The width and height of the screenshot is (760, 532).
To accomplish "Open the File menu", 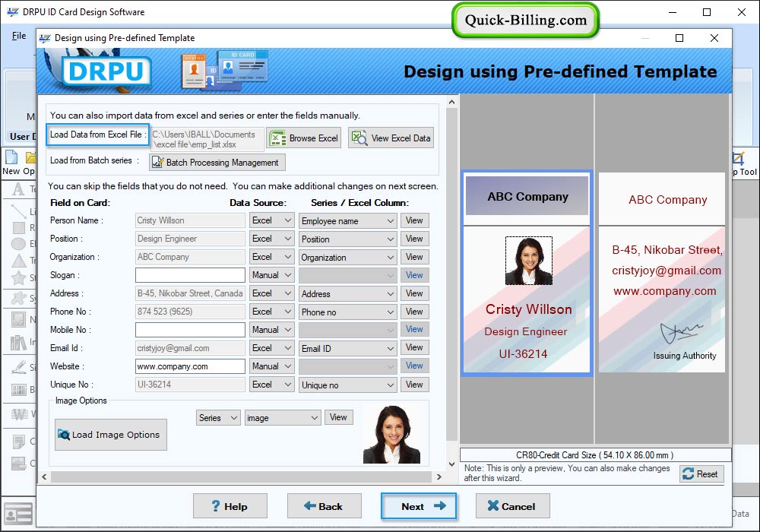I will [19, 36].
